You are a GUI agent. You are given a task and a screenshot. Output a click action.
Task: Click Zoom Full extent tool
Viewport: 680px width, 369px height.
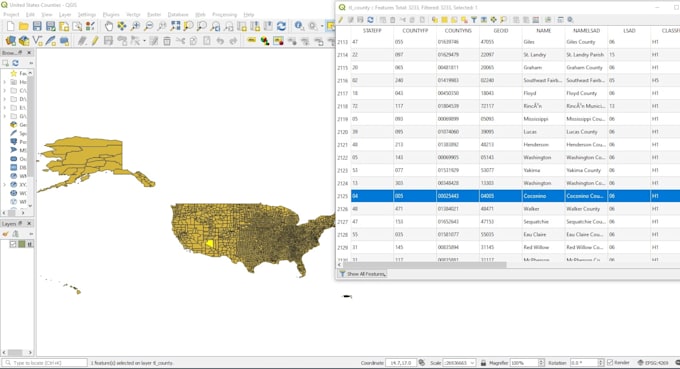pos(175,26)
